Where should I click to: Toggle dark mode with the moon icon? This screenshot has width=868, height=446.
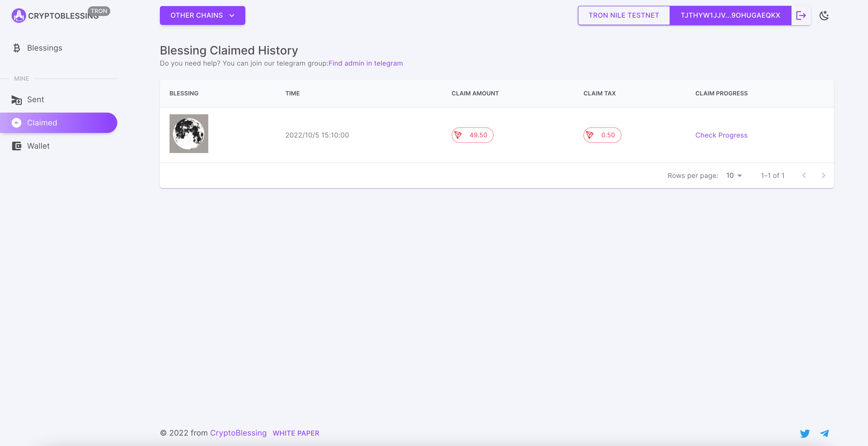[824, 15]
